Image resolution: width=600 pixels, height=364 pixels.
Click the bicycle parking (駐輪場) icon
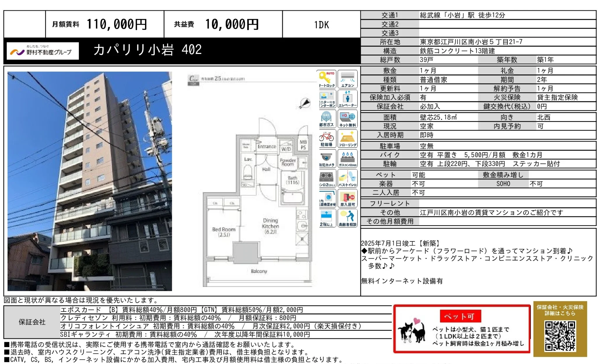tap(326, 139)
